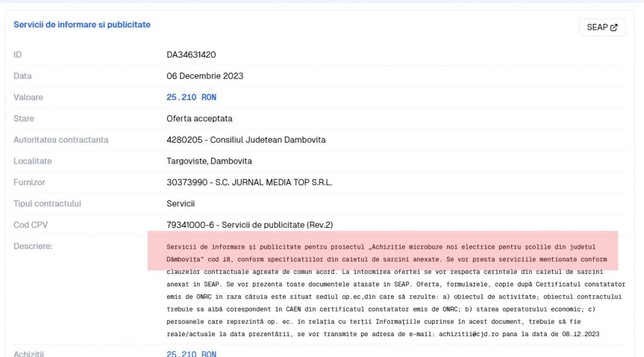The width and height of the screenshot is (644, 357).
Task: Click the SEAP external link icon
Action: [x=614, y=28]
